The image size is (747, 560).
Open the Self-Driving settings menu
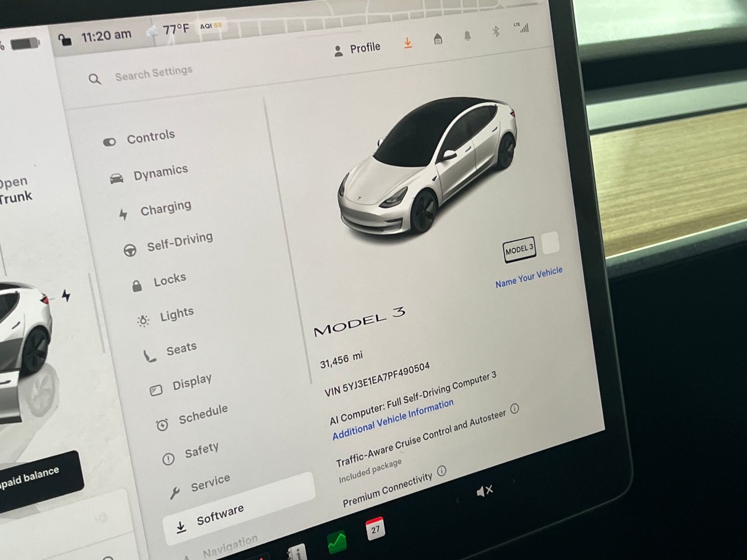click(169, 245)
